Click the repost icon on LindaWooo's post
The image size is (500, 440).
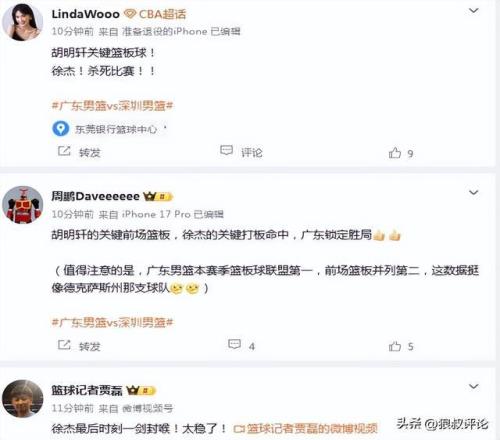64,151
